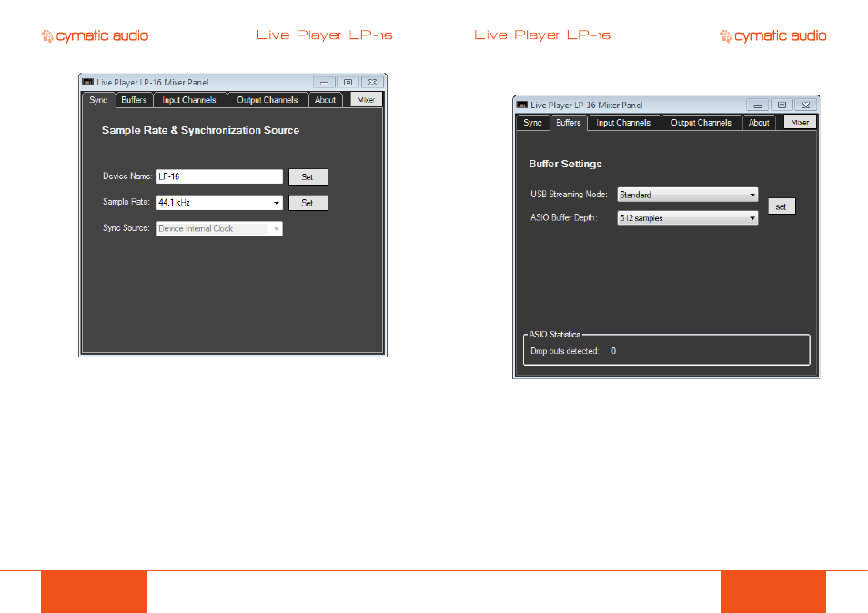This screenshot has width=868, height=613.
Task: Click the set button in Buffer Settings
Action: click(x=781, y=206)
